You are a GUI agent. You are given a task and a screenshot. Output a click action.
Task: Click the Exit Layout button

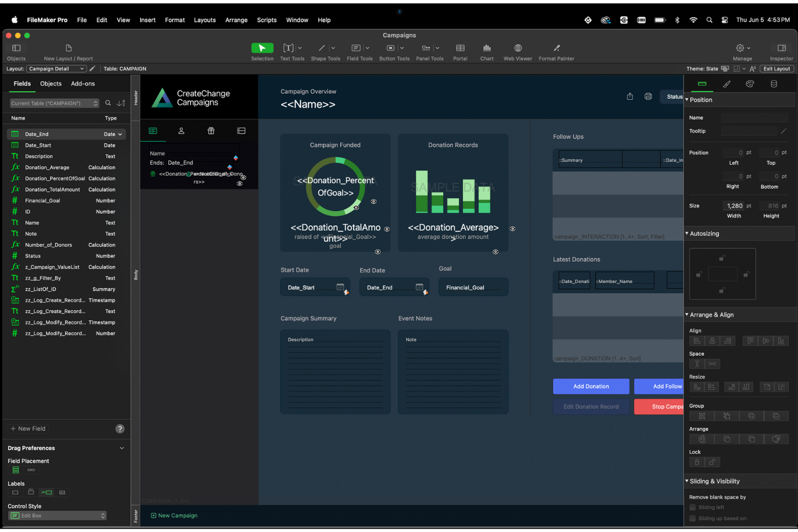(x=776, y=68)
